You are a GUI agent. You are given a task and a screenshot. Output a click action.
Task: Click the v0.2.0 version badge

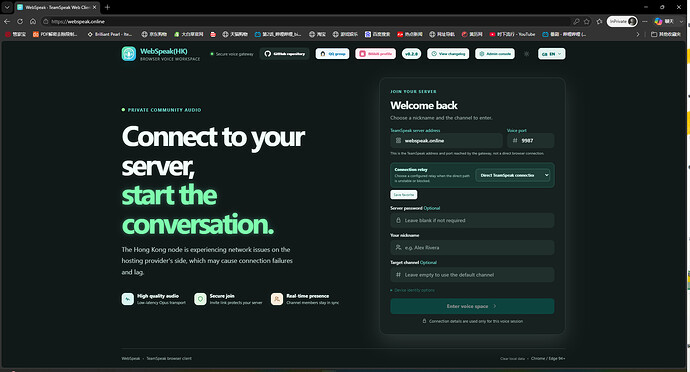coord(411,54)
